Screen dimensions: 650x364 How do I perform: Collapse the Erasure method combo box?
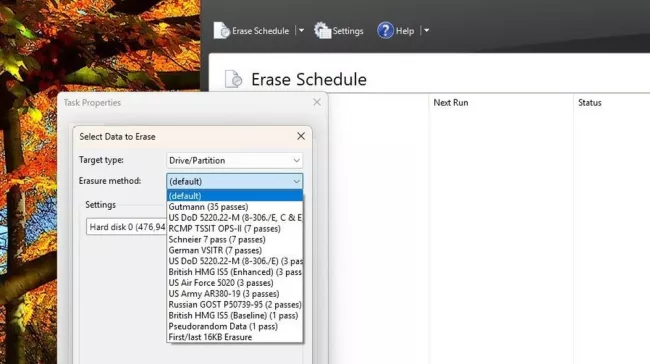point(235,181)
